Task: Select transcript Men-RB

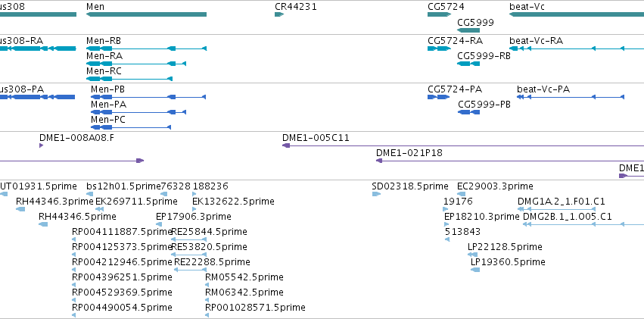Action: pyautogui.click(x=146, y=48)
